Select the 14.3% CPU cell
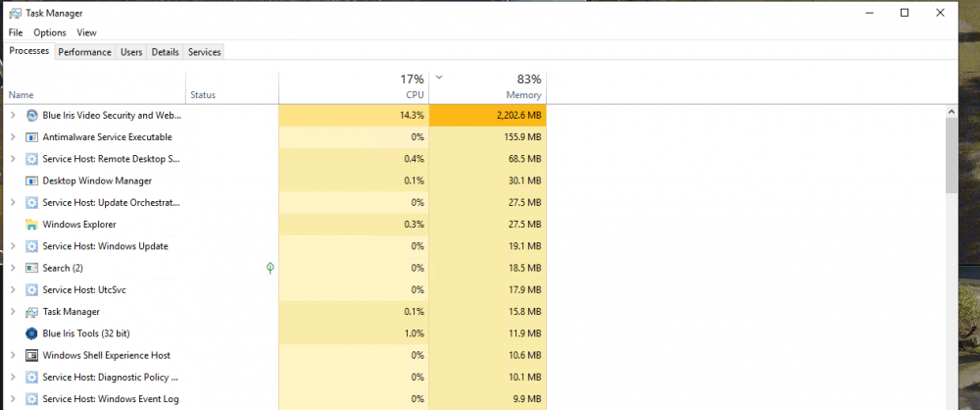Viewport: 980px width, 410px height. click(354, 115)
